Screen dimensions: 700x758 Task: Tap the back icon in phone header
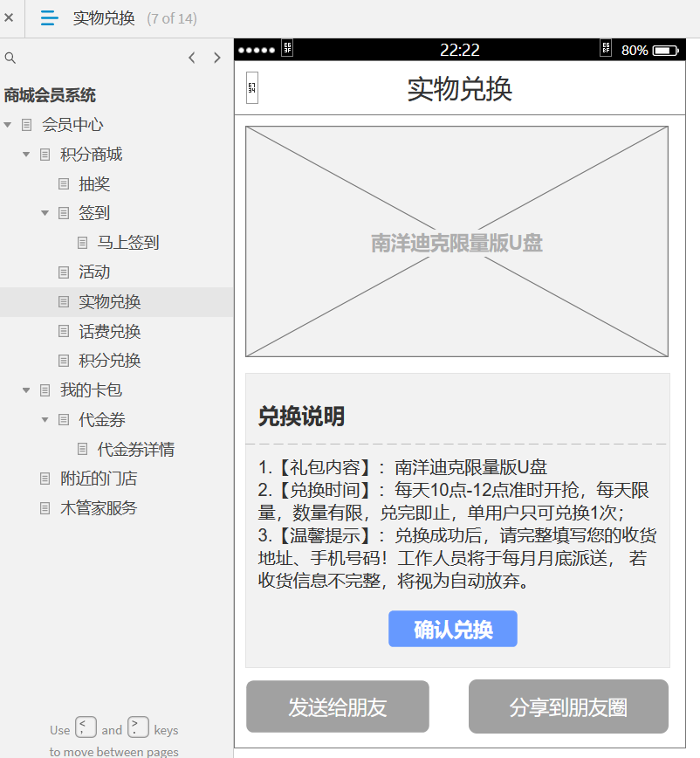pyautogui.click(x=252, y=88)
